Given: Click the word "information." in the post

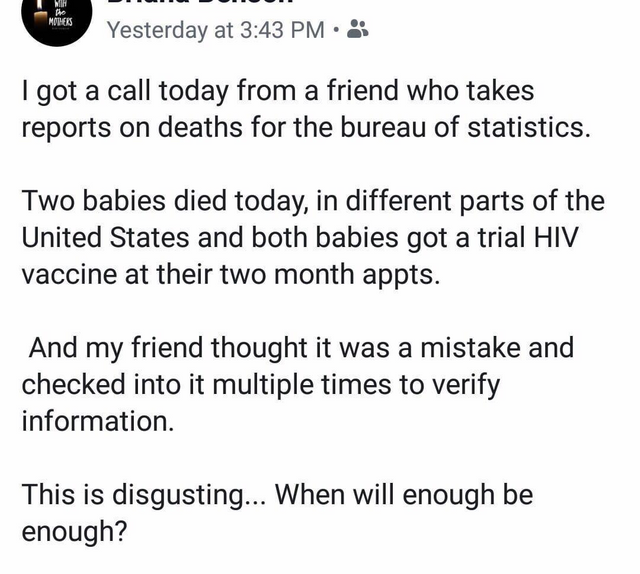Looking at the screenshot, I should pos(98,421).
